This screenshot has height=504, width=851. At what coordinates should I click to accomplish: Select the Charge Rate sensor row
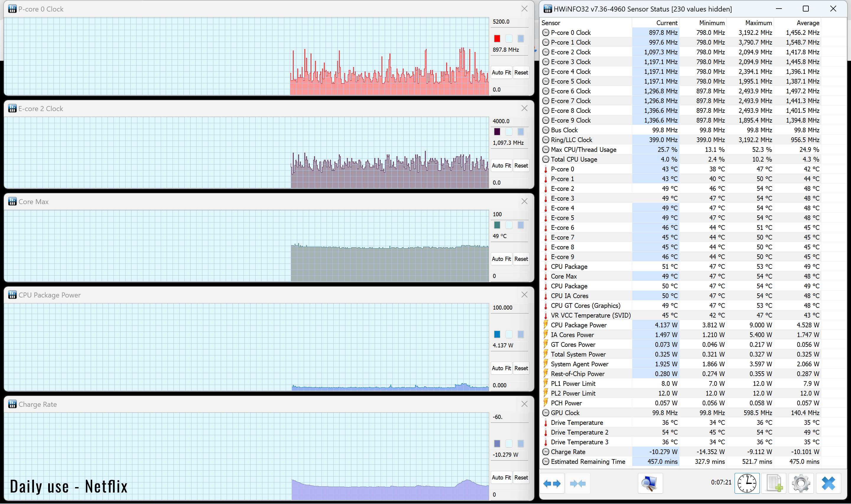[681, 452]
